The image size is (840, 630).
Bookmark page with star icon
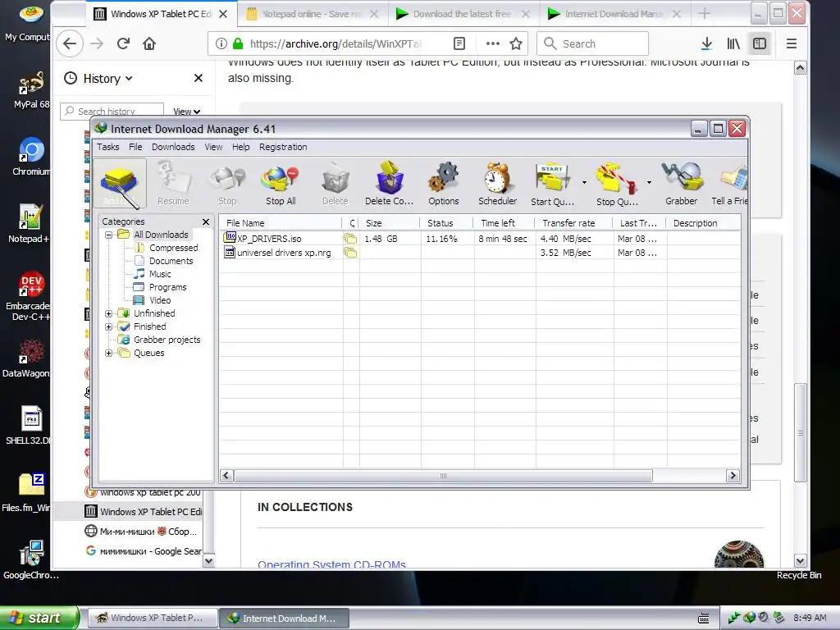[x=516, y=44]
